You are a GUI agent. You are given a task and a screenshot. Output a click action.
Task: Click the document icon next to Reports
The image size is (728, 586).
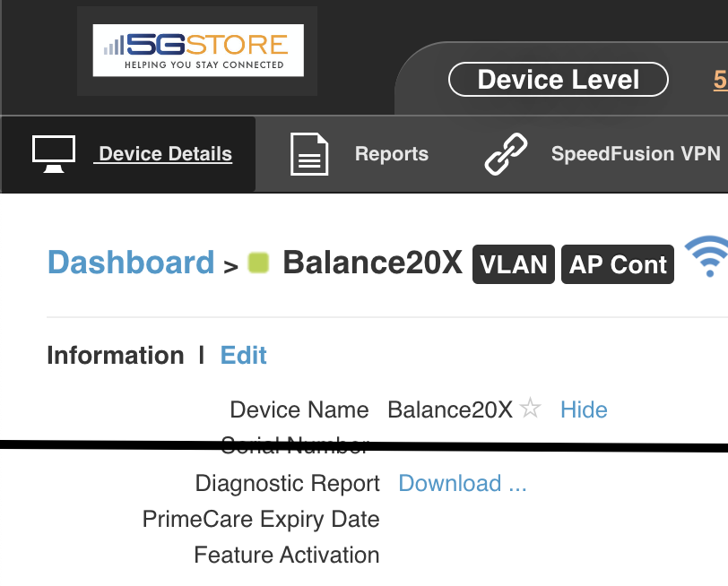(309, 154)
